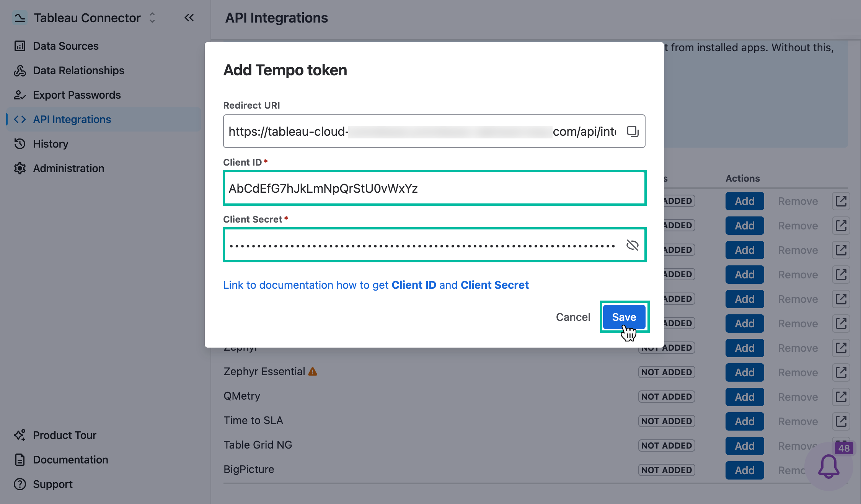Open external link icon for Zephyr Essential row

pyautogui.click(x=841, y=372)
